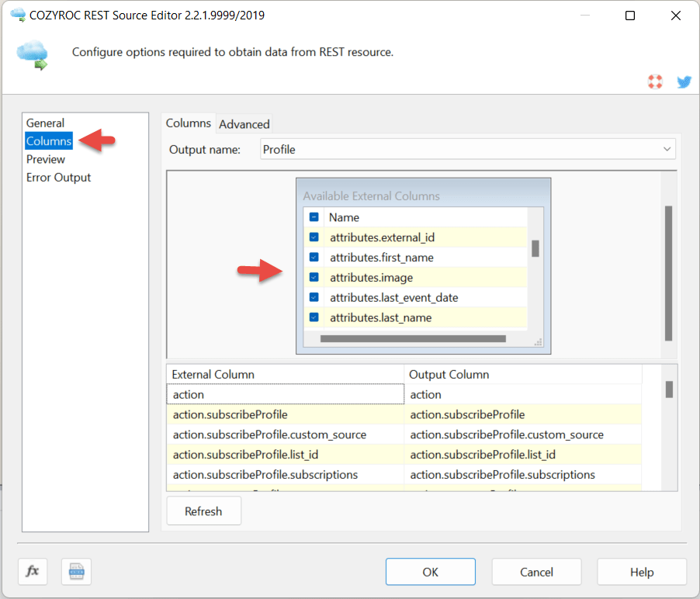Select Output Column action.subscribeProfile.custom_source
700x599 pixels.
point(523,435)
